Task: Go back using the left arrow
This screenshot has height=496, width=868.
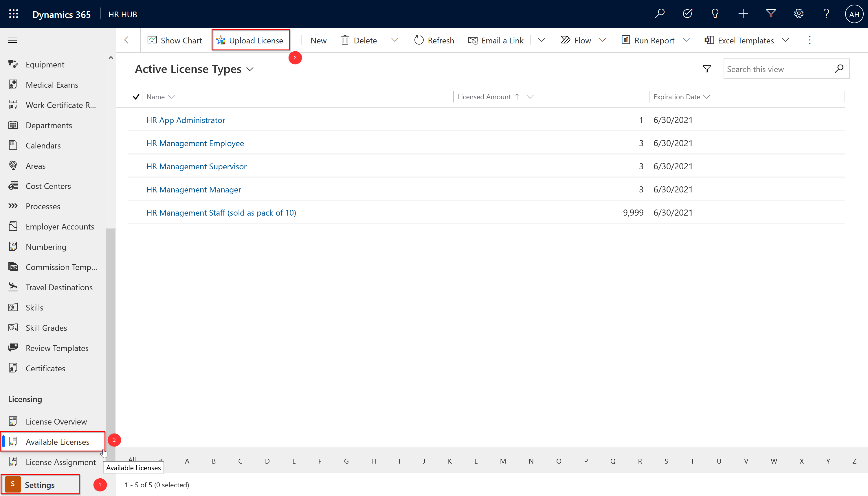Action: point(128,40)
